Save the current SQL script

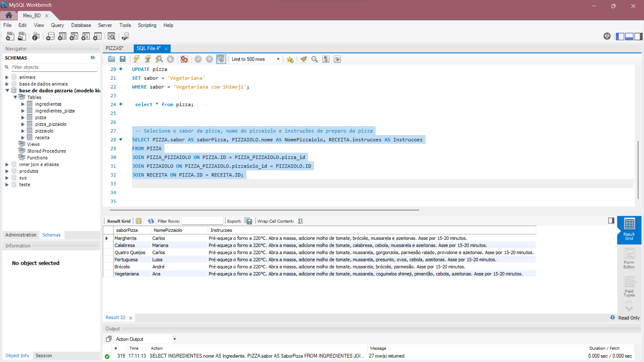(x=122, y=59)
